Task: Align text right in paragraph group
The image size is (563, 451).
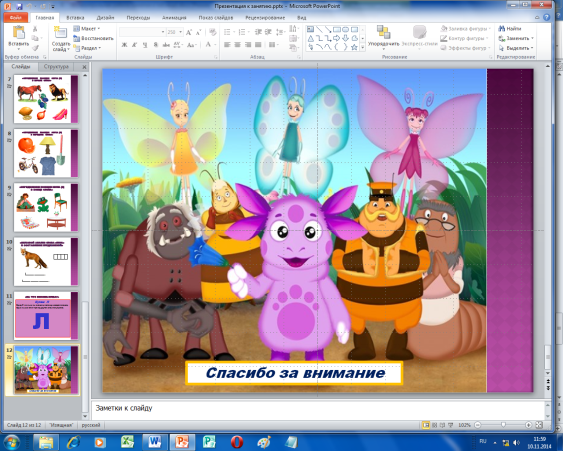Action: 248,45
